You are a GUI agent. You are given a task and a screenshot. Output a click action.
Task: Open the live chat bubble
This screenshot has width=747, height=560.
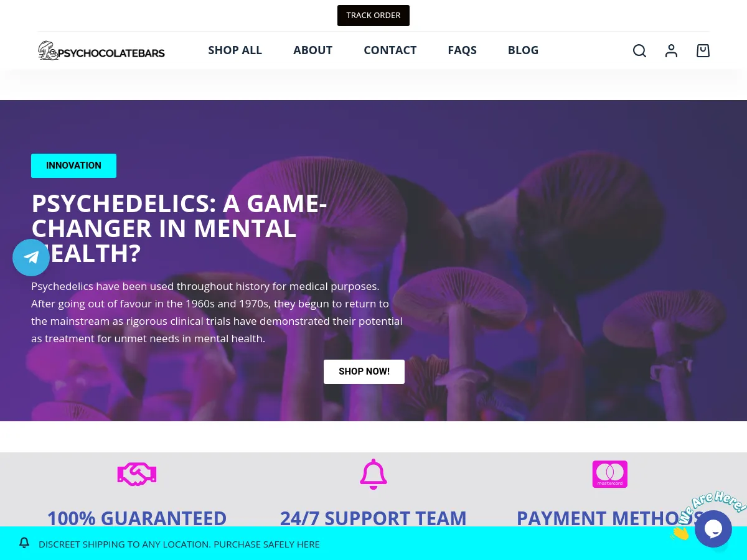tap(713, 529)
